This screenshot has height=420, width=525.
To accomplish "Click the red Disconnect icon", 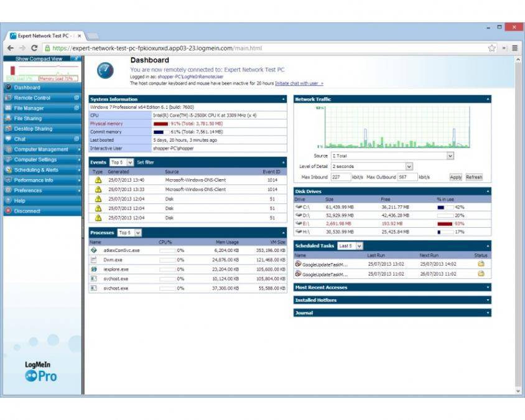I will click(x=8, y=212).
